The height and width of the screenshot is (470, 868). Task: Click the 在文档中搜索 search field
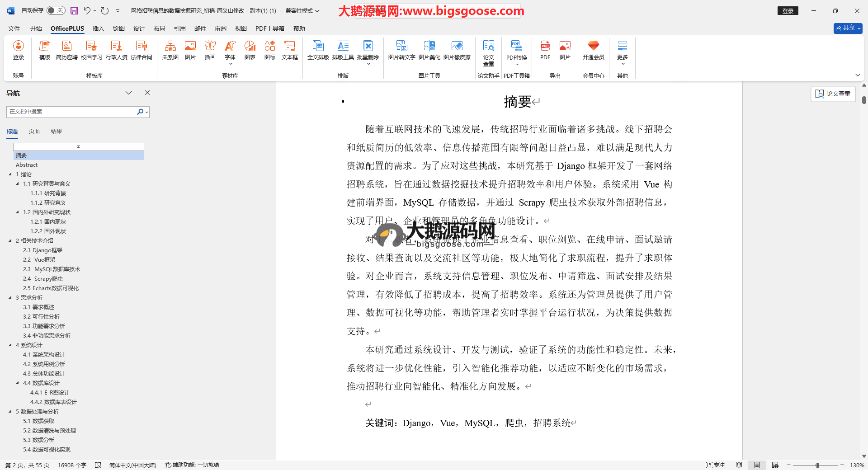pyautogui.click(x=72, y=112)
